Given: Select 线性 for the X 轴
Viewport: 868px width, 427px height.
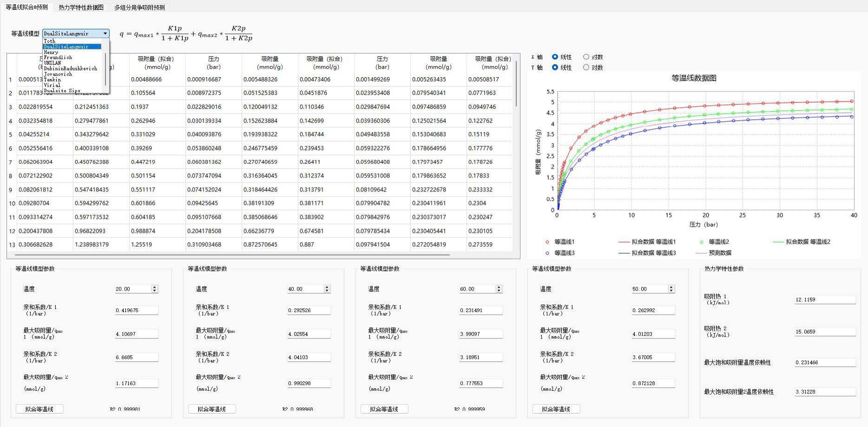Looking at the screenshot, I should point(555,57).
